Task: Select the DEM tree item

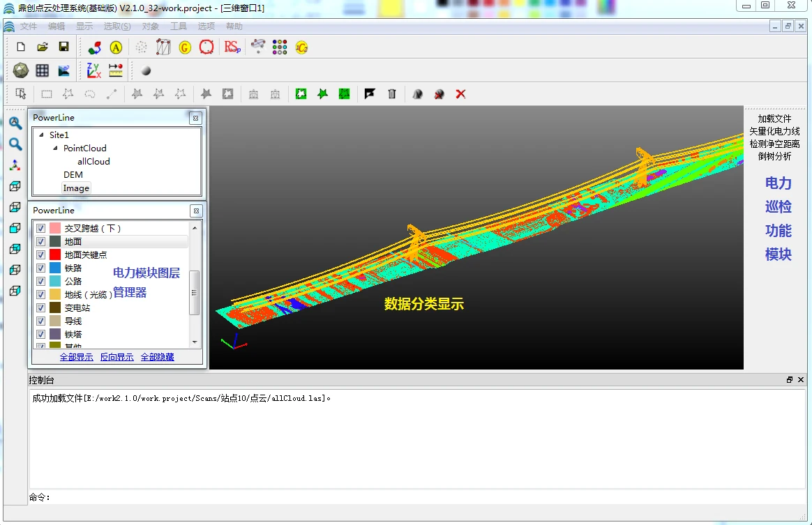Action: point(73,175)
